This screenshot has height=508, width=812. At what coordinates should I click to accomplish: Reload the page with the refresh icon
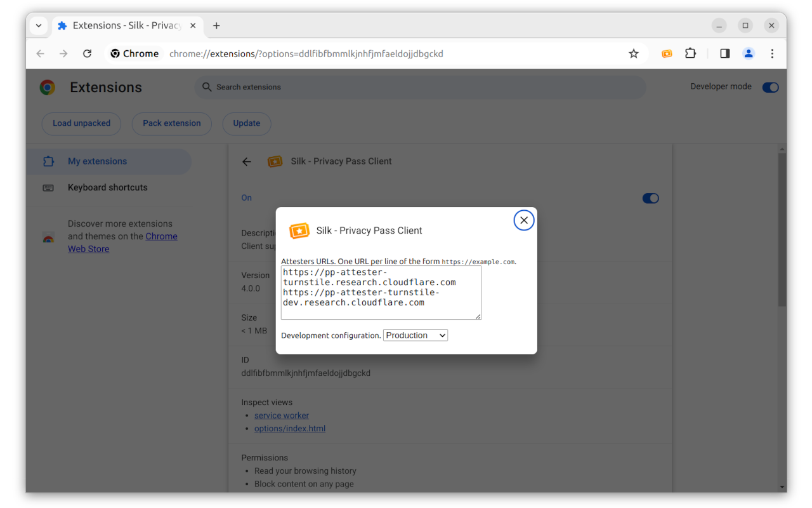(88, 54)
